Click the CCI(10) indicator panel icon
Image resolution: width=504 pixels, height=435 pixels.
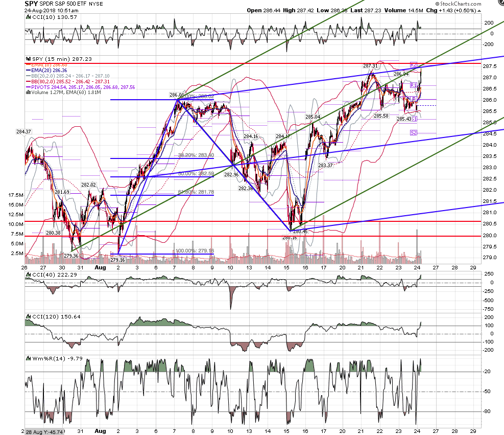[x=28, y=17]
